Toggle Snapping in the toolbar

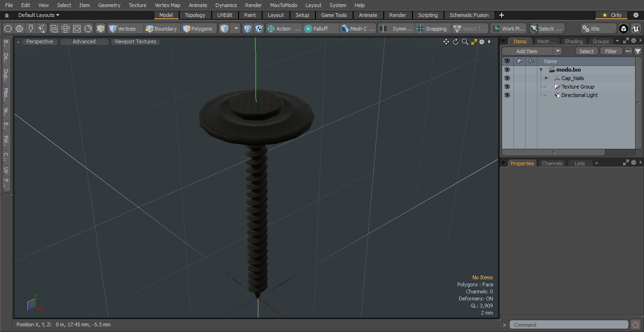pyautogui.click(x=432, y=29)
